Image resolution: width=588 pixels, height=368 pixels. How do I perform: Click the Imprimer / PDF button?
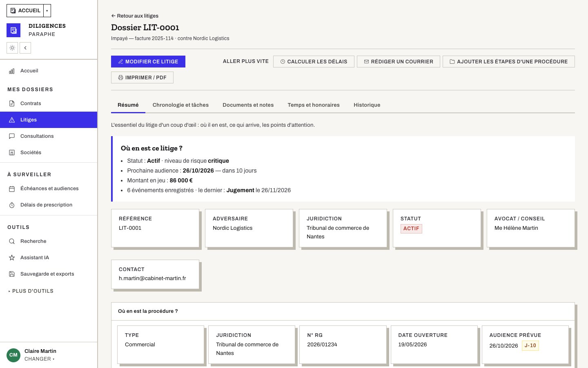click(142, 77)
